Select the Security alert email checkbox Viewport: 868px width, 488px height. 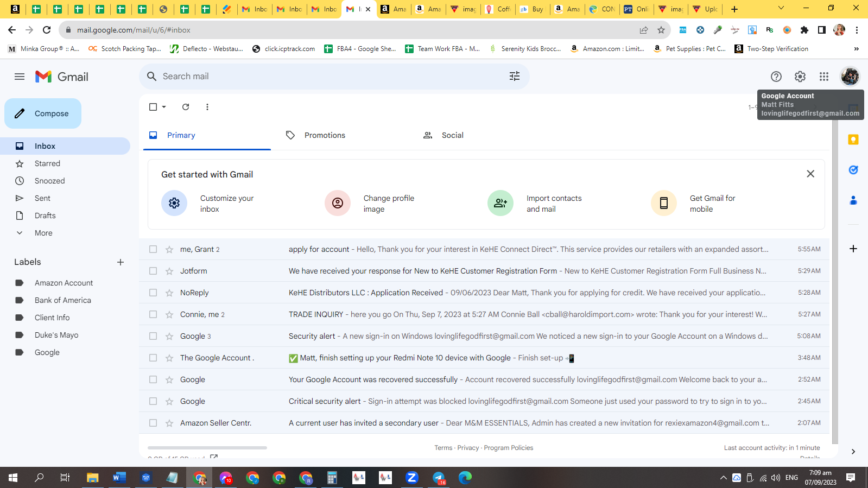pyautogui.click(x=153, y=336)
